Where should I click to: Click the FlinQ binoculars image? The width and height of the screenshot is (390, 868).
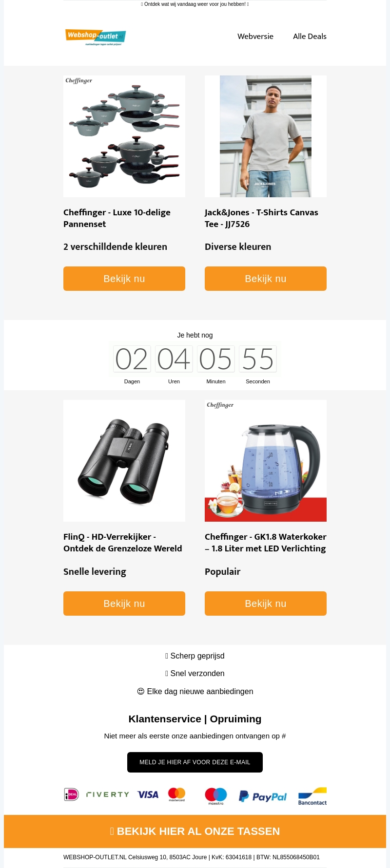click(124, 461)
